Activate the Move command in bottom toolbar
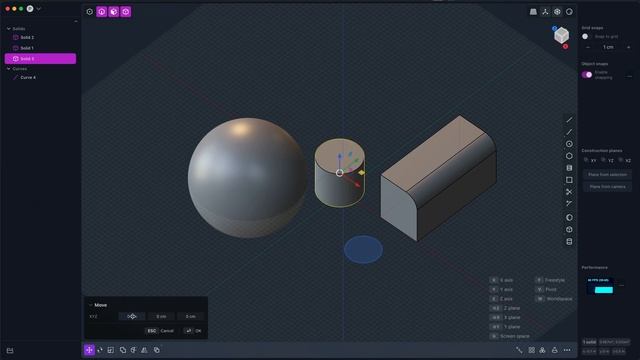 (89, 350)
